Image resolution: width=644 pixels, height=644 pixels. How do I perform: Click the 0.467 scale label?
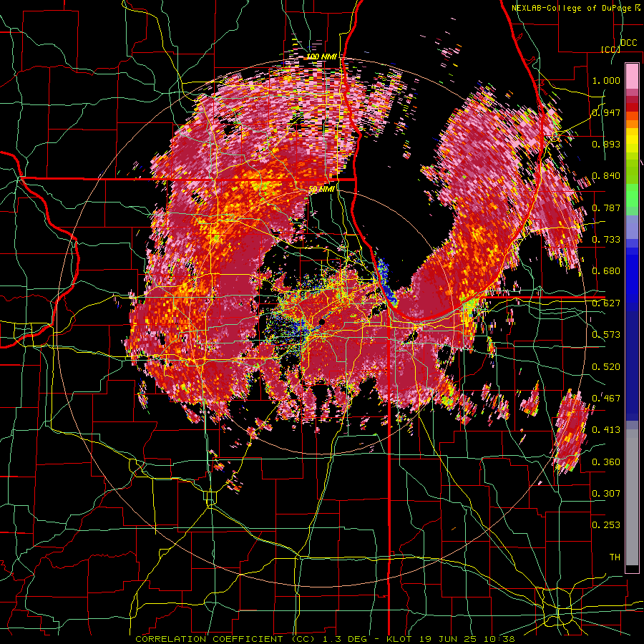click(x=606, y=399)
